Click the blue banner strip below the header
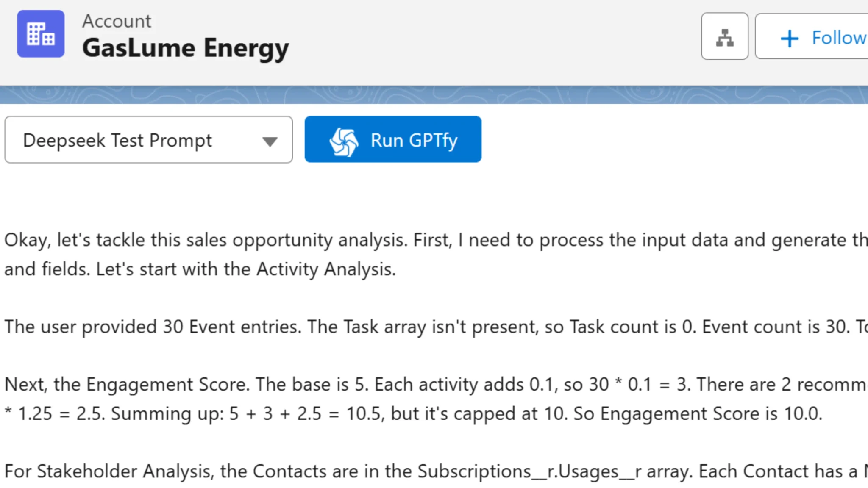 pos(434,94)
